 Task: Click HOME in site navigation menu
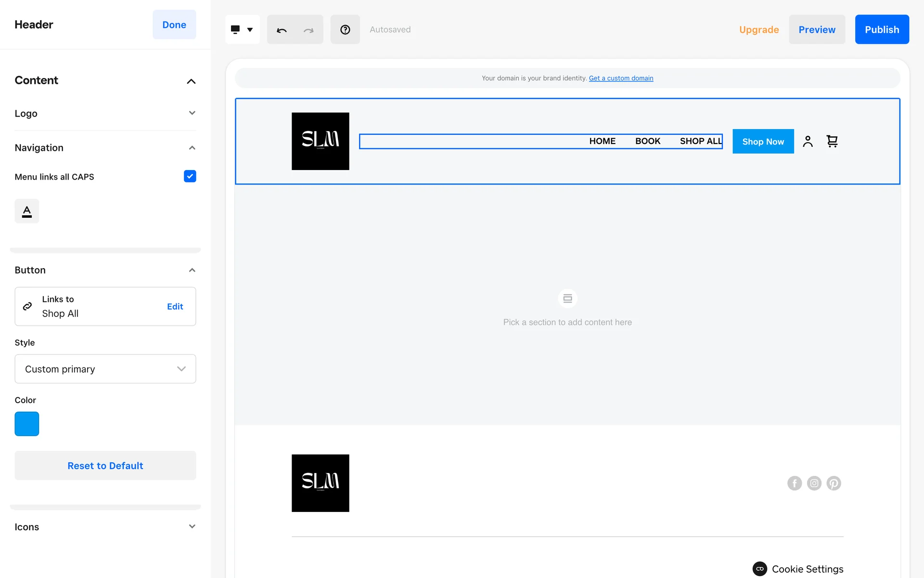click(602, 141)
